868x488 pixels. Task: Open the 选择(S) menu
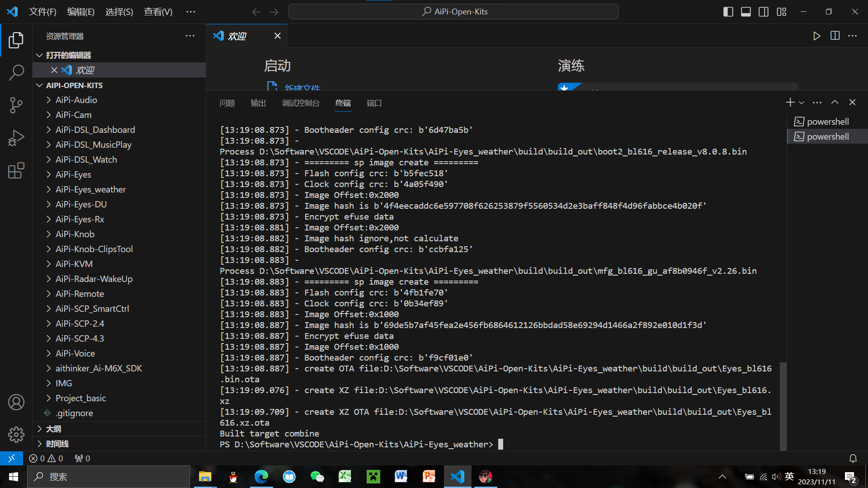(119, 12)
